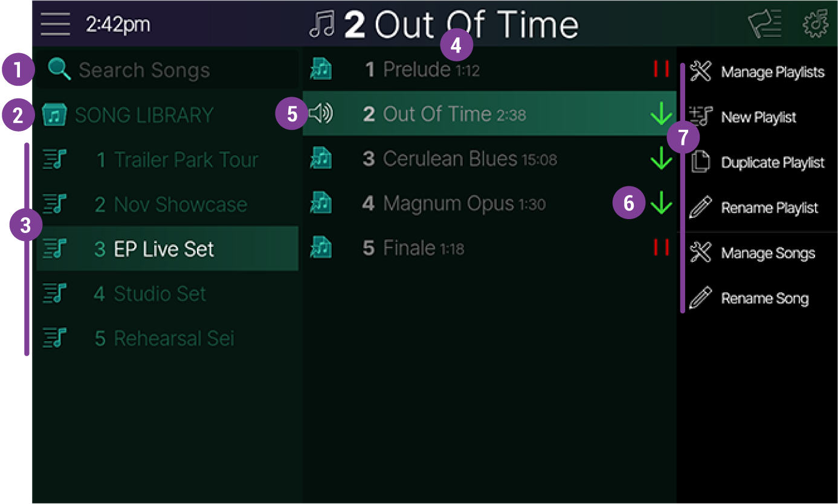
Task: Click the Duplicate Playlist page icon
Action: (700, 162)
